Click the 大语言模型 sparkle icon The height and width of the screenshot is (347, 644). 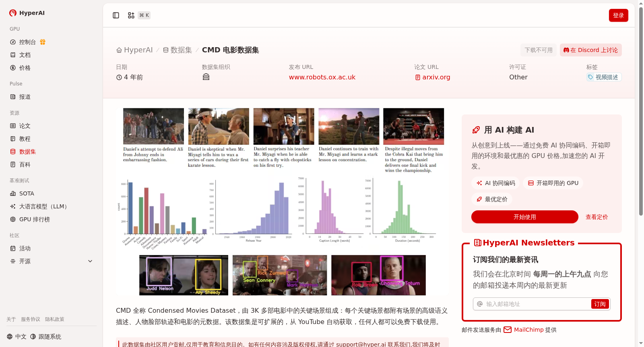coord(13,206)
